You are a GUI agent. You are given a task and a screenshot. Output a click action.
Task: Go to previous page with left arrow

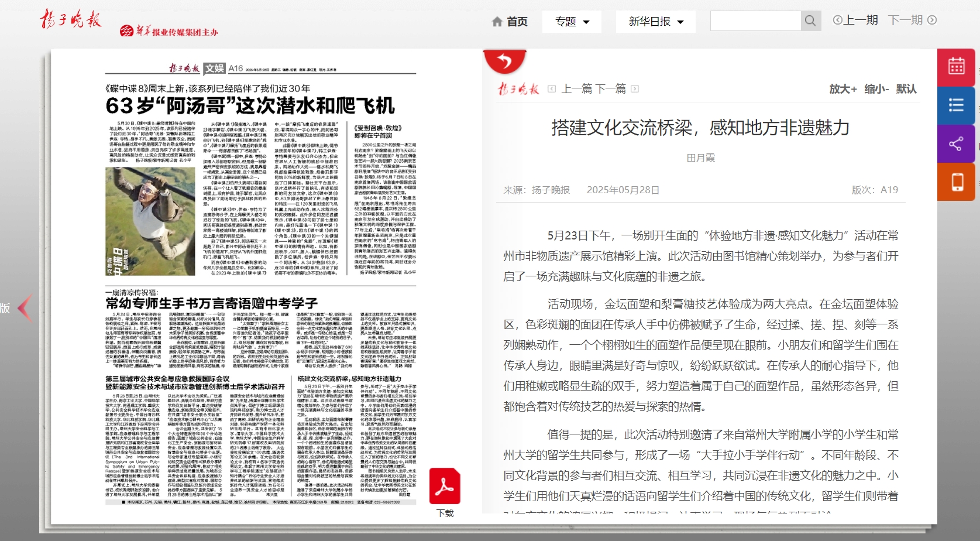(x=25, y=307)
